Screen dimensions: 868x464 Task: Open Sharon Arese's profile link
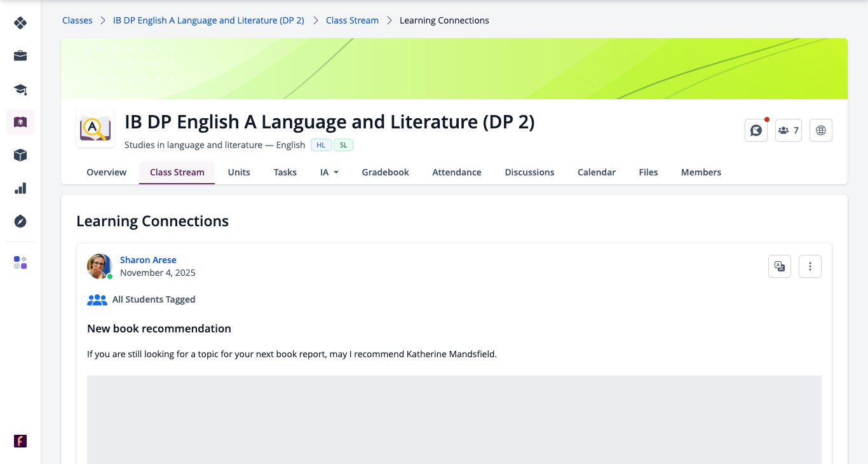[x=148, y=260]
